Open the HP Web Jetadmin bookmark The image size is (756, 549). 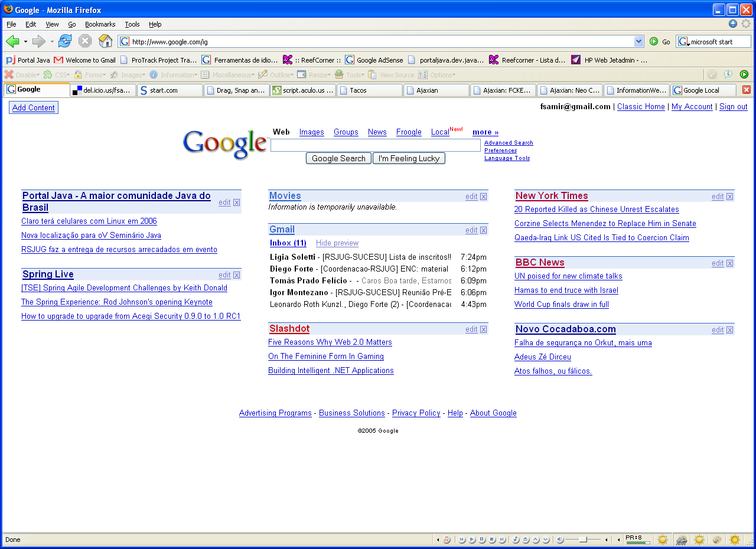[x=610, y=60]
